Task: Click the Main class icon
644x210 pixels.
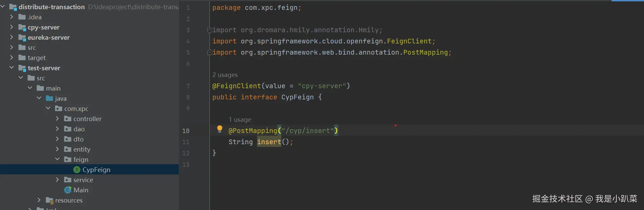Action: [x=68, y=190]
